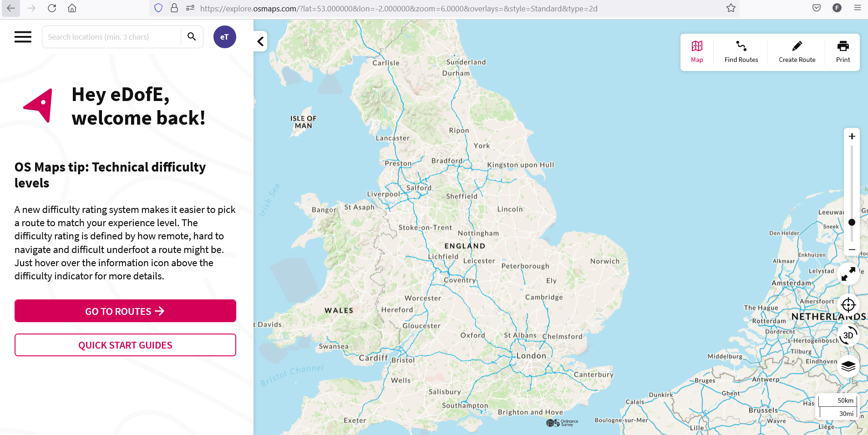
Task: Click the Create Route pencil icon
Action: click(797, 46)
